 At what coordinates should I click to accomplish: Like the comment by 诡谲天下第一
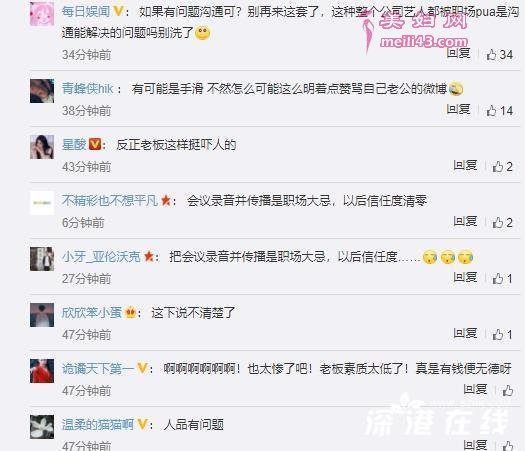tap(508, 390)
